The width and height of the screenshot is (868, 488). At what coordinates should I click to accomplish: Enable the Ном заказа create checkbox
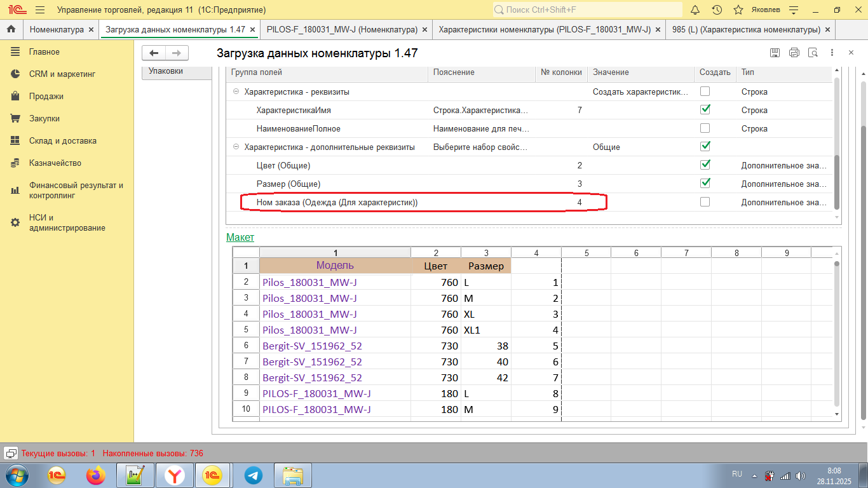point(705,202)
